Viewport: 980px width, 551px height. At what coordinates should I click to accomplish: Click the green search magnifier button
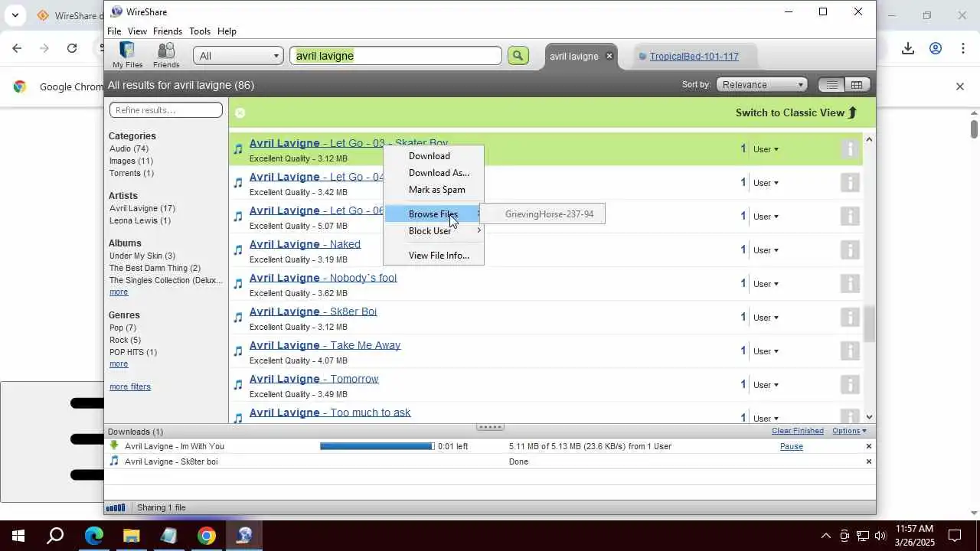click(x=518, y=55)
